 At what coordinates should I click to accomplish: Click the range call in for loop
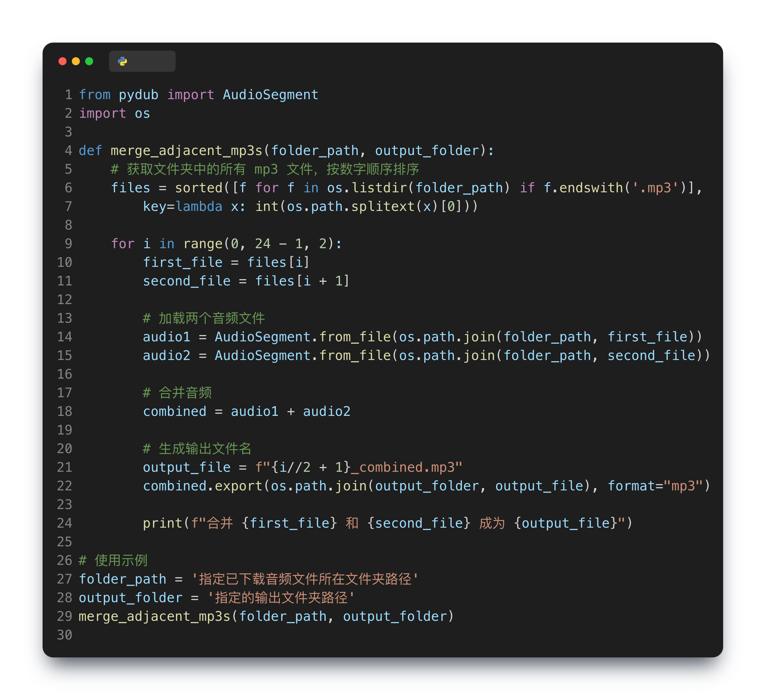coord(203,244)
